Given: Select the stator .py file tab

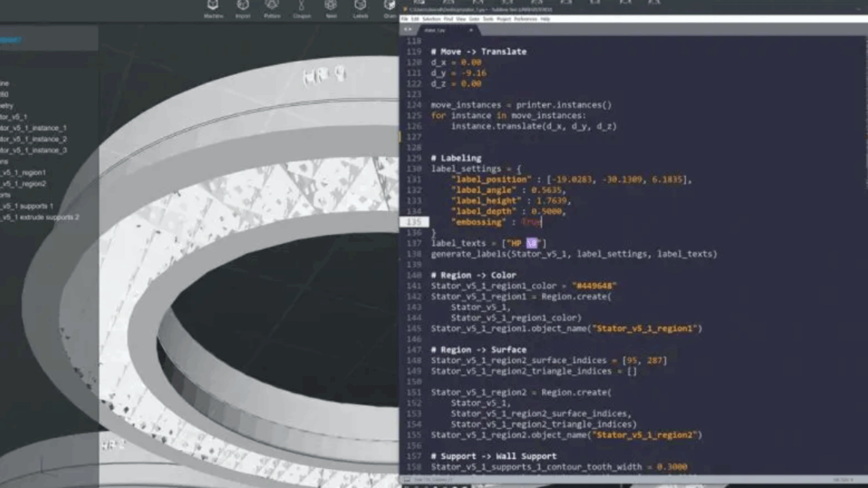Looking at the screenshot, I should [436, 30].
